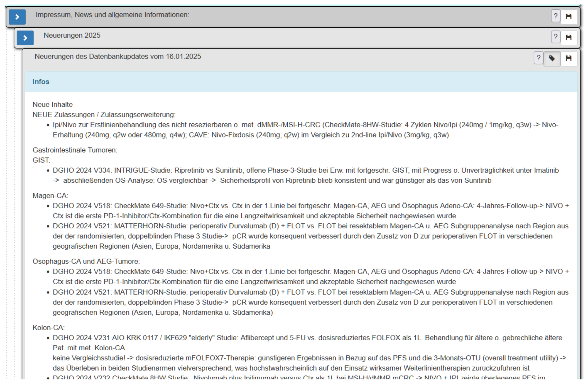Click save icon in Impressum row
This screenshot has width=588, height=385.
click(x=569, y=17)
